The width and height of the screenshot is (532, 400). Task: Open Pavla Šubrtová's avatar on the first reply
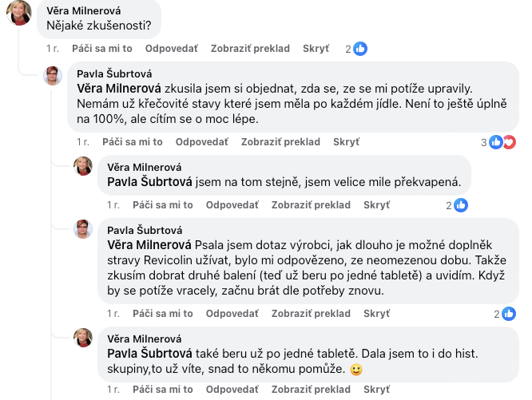pyautogui.click(x=54, y=77)
